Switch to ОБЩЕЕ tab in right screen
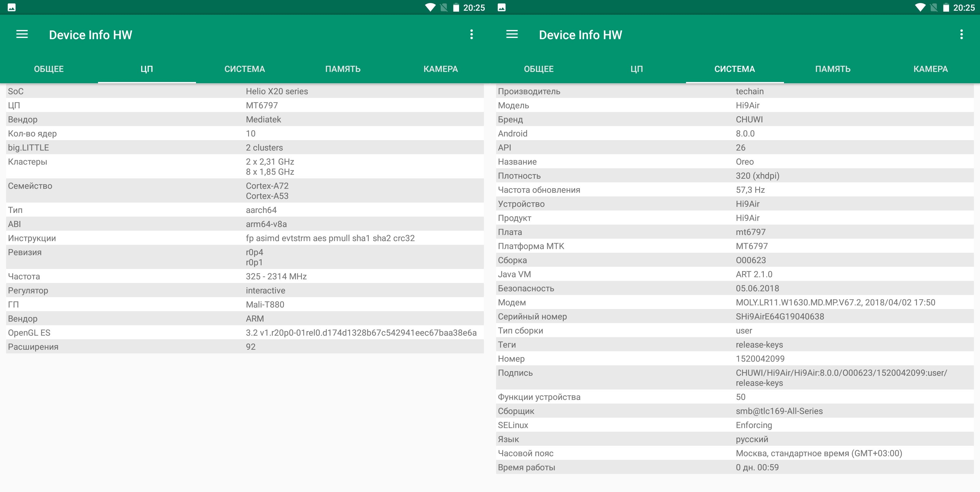The image size is (980, 492). 539,69
